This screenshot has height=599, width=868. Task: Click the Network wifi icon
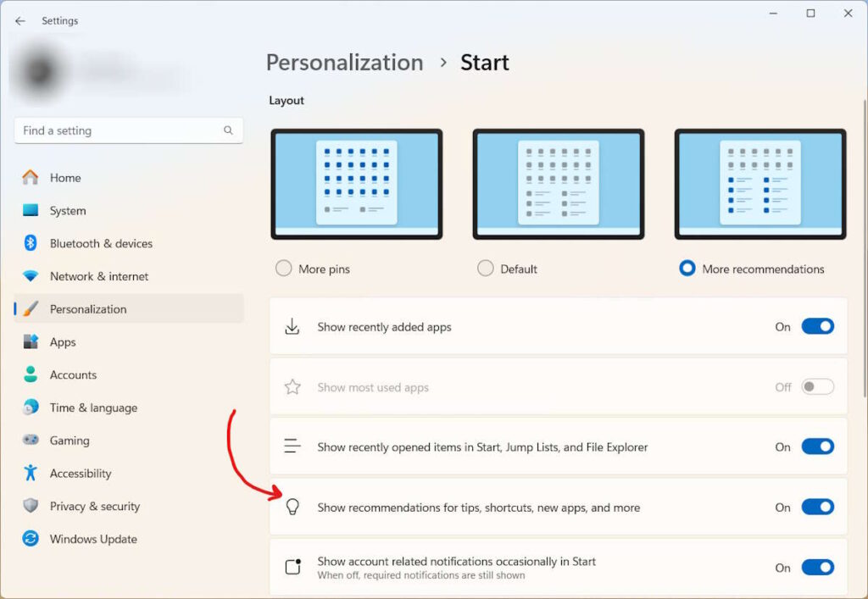31,276
